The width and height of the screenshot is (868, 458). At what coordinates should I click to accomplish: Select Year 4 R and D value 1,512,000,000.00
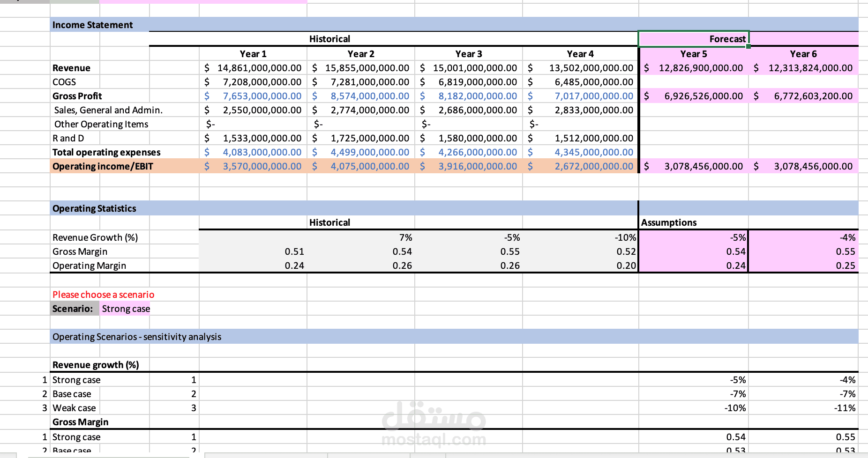click(x=580, y=138)
